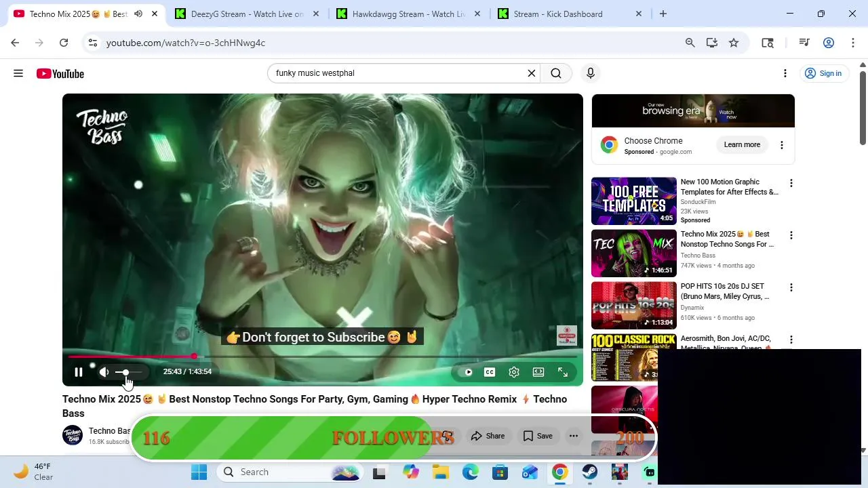
Task: Open the POP HITS 10s 20s DJ SET title
Action: coord(725,291)
